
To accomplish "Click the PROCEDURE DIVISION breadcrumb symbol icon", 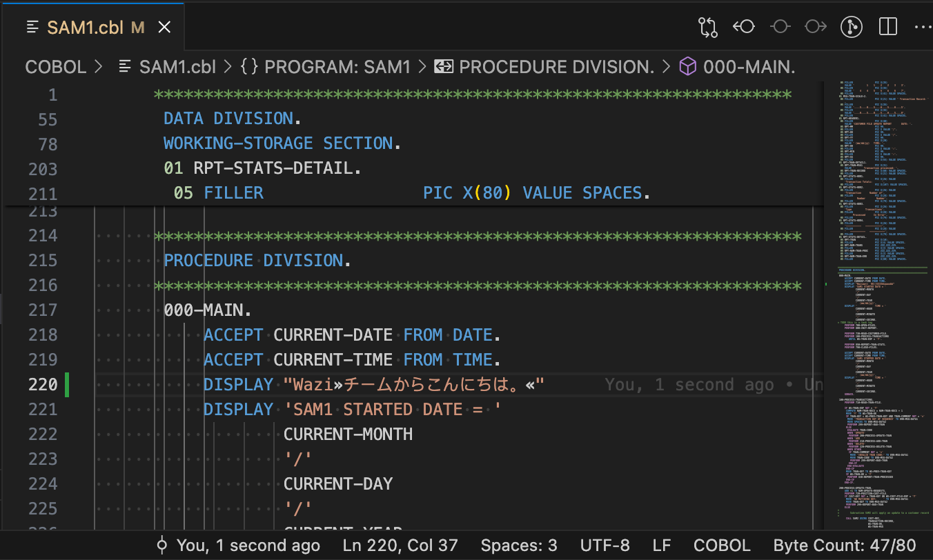I will click(443, 67).
